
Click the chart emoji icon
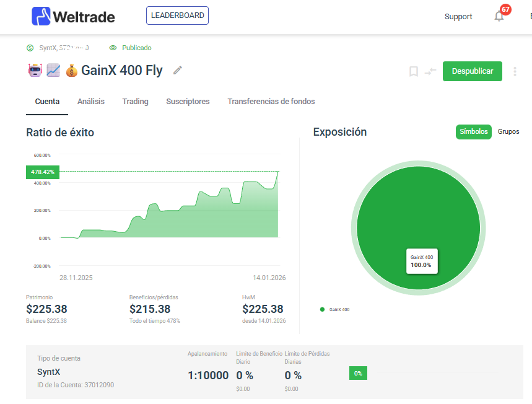53,70
